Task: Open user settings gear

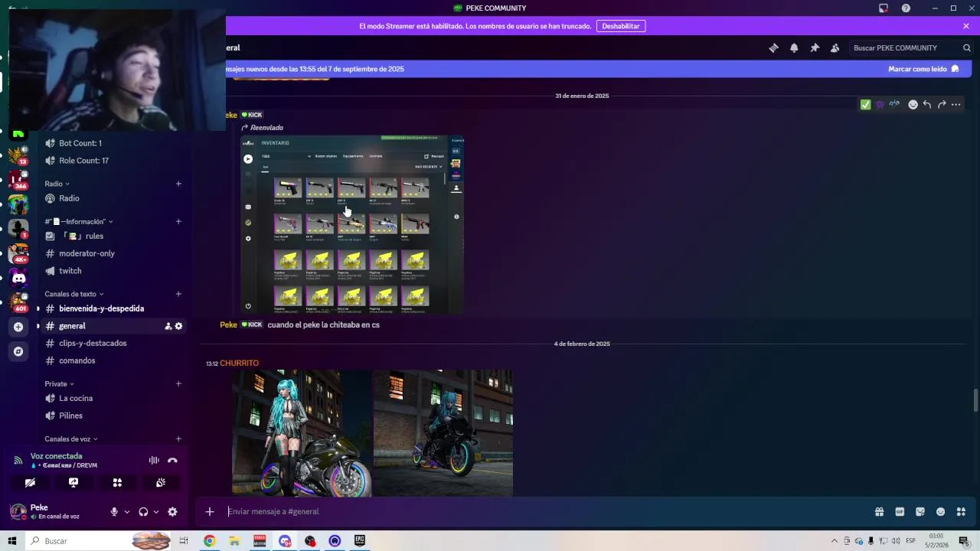Action: click(x=172, y=512)
